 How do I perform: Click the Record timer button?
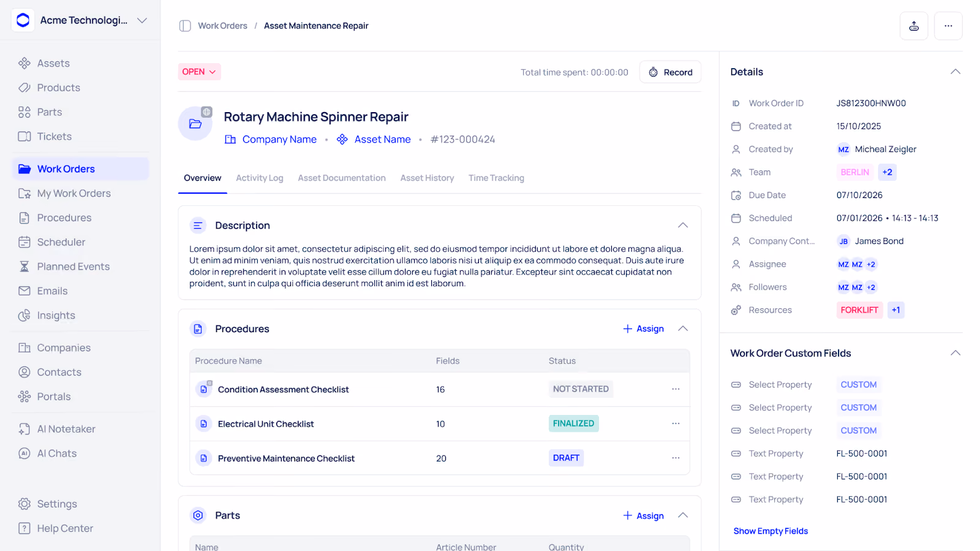670,72
